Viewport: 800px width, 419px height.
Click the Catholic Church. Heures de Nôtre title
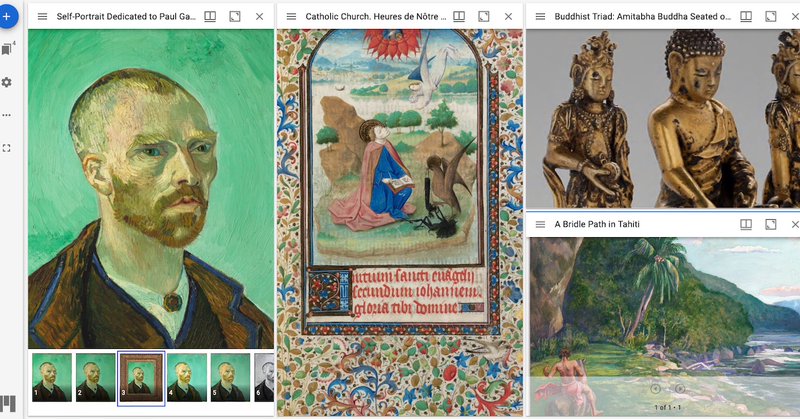pyautogui.click(x=376, y=16)
